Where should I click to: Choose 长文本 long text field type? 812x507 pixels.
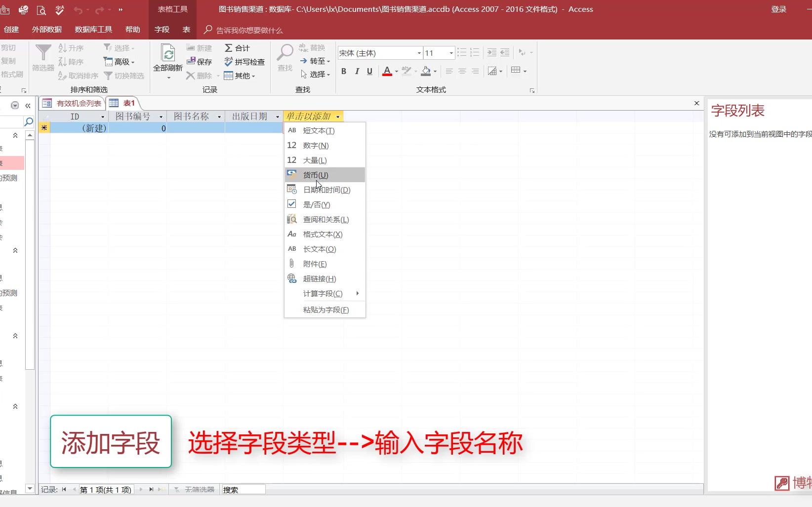tap(325, 249)
